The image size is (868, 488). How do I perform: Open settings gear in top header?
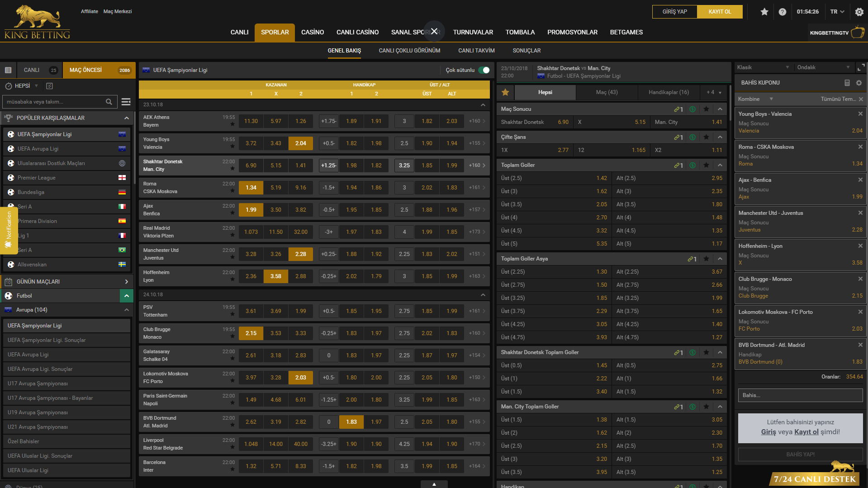click(x=859, y=12)
